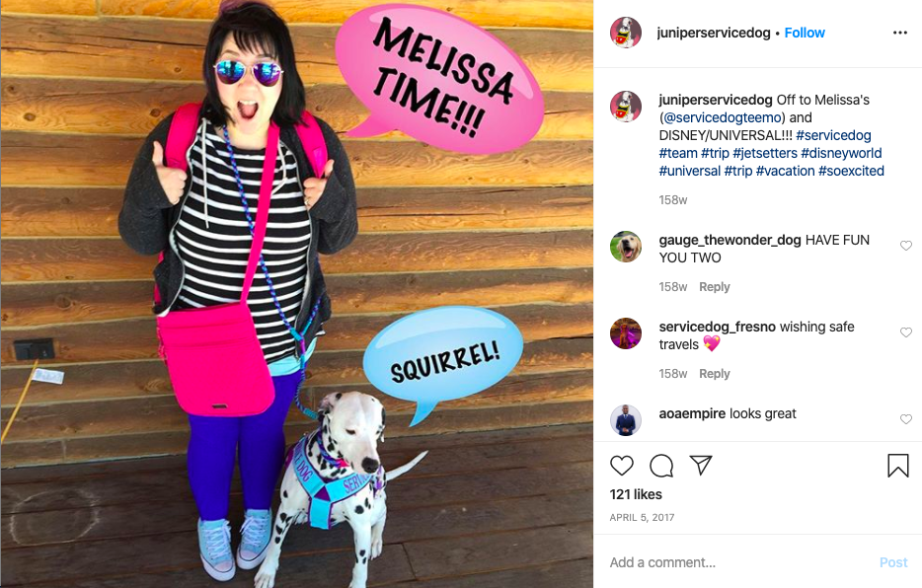Open the #disneyworld hashtag
Screen dimensions: 922x588
[841, 153]
